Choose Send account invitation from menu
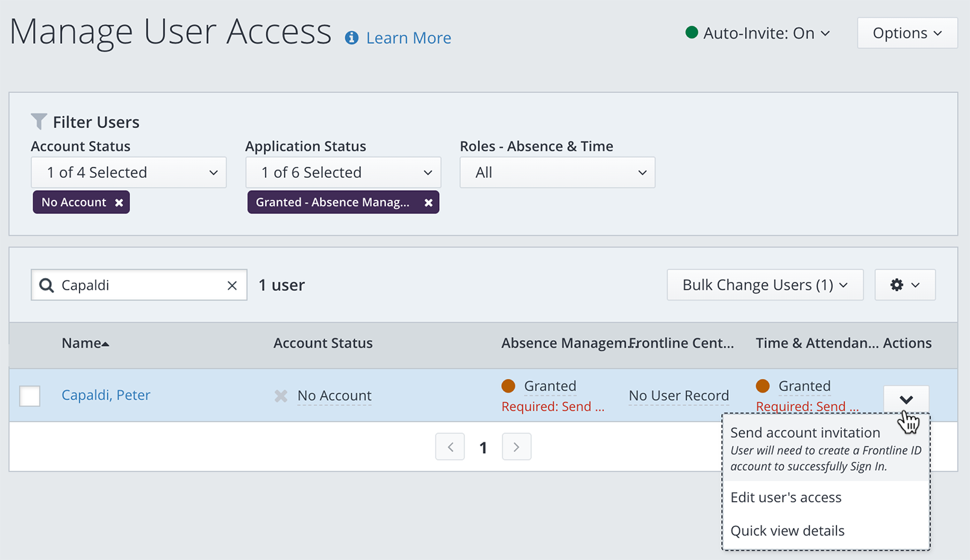This screenshot has height=560, width=970. click(805, 433)
